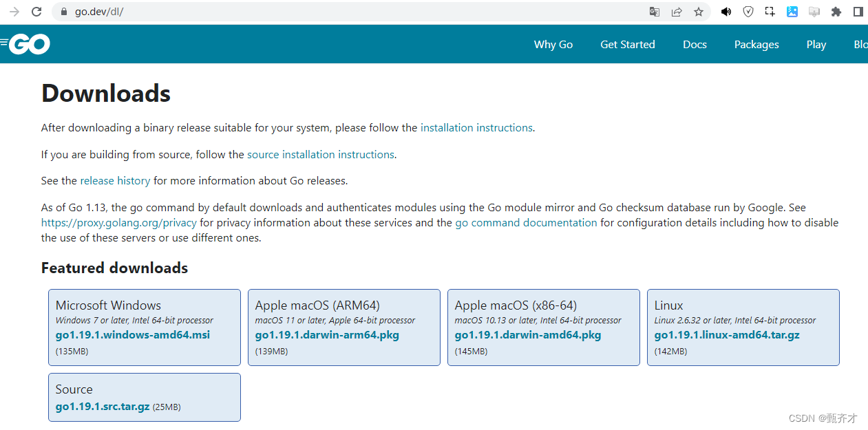Click the Apple macOS (x86-64) card title
This screenshot has width=868, height=430.
coord(516,305)
